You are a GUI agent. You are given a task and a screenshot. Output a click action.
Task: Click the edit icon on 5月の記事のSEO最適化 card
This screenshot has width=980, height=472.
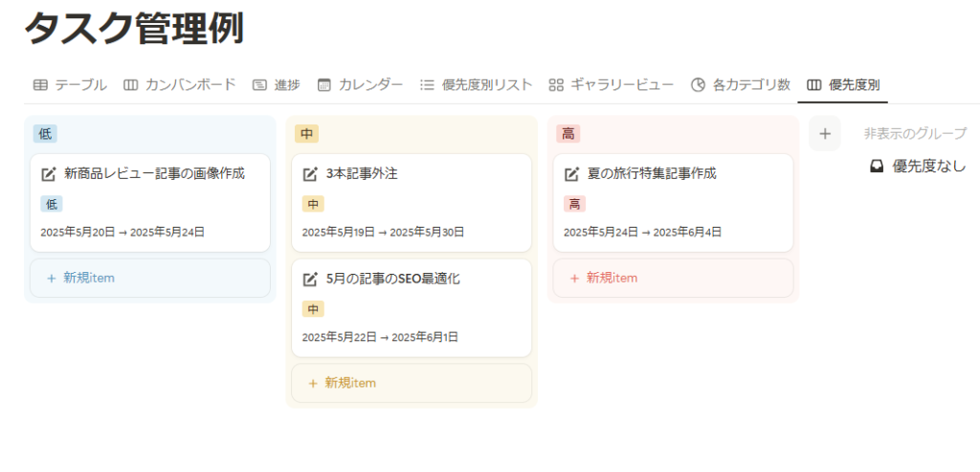[310, 280]
